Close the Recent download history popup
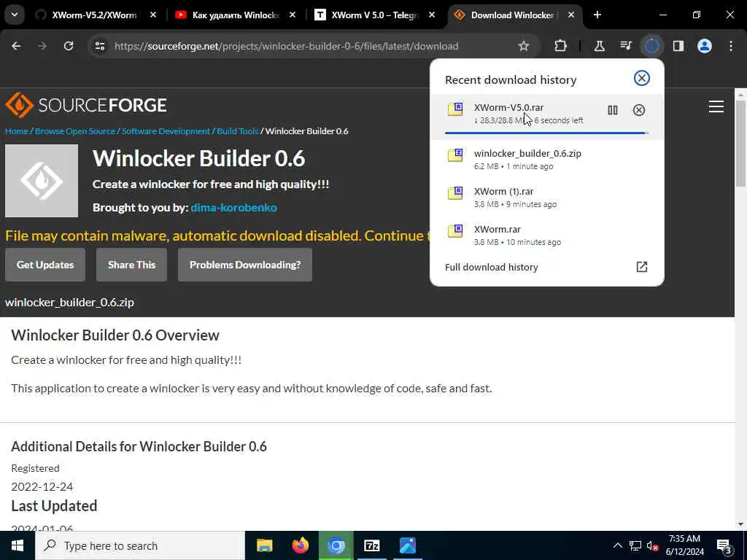747x560 pixels. tap(642, 78)
